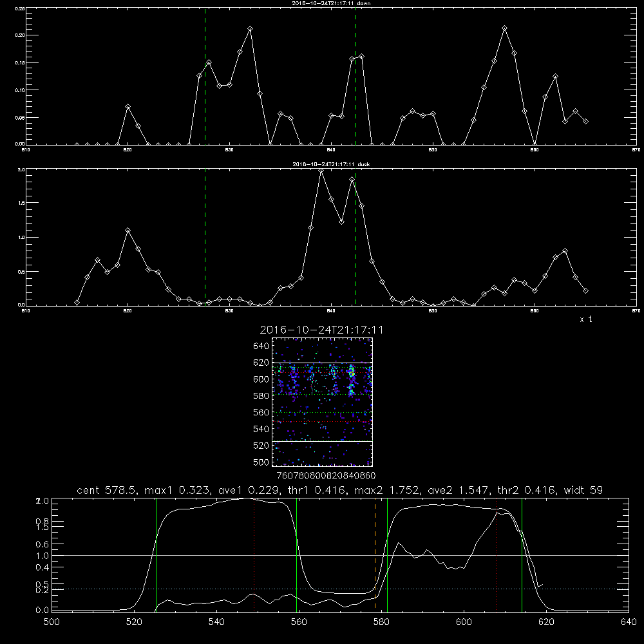Image resolution: width=644 pixels, height=644 pixels.
Task: Click the dusk peak diamond marker at x=820
Action: 128,231
